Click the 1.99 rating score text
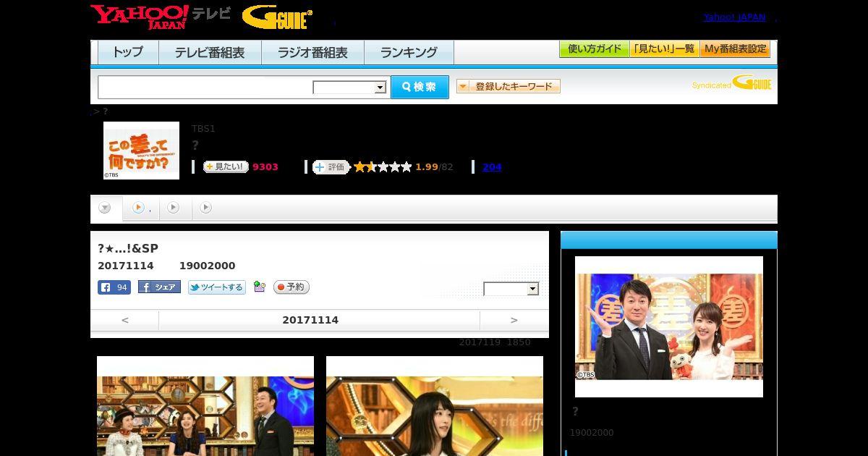 tap(427, 166)
